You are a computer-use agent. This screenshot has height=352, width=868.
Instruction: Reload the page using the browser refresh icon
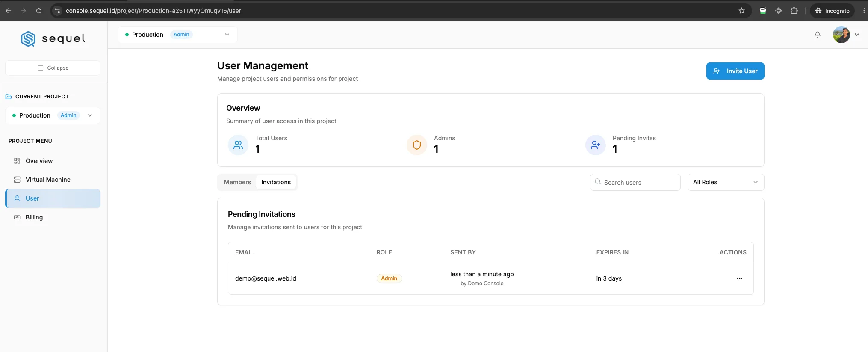39,11
